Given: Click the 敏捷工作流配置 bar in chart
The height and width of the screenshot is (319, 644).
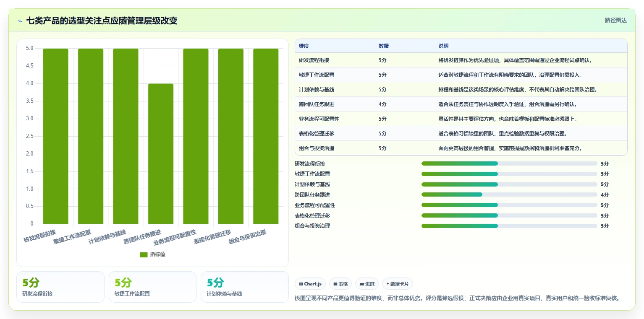Looking at the screenshot, I should click(91, 136).
